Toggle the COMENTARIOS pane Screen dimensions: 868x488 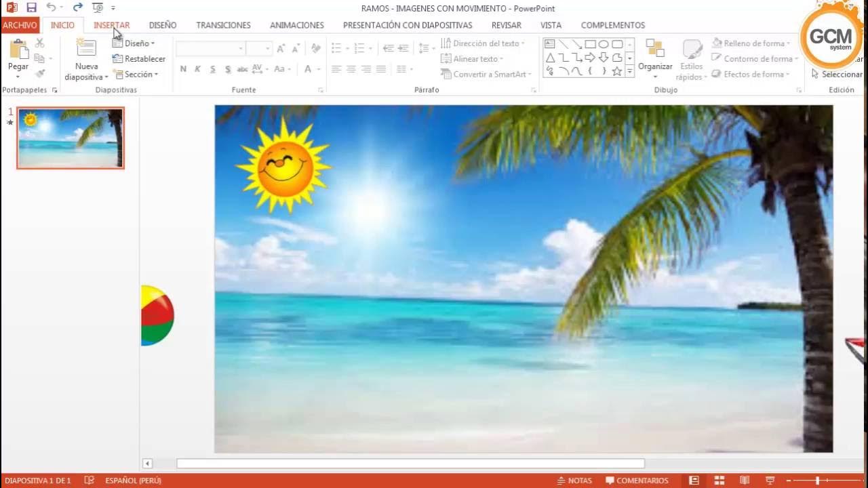coord(637,480)
